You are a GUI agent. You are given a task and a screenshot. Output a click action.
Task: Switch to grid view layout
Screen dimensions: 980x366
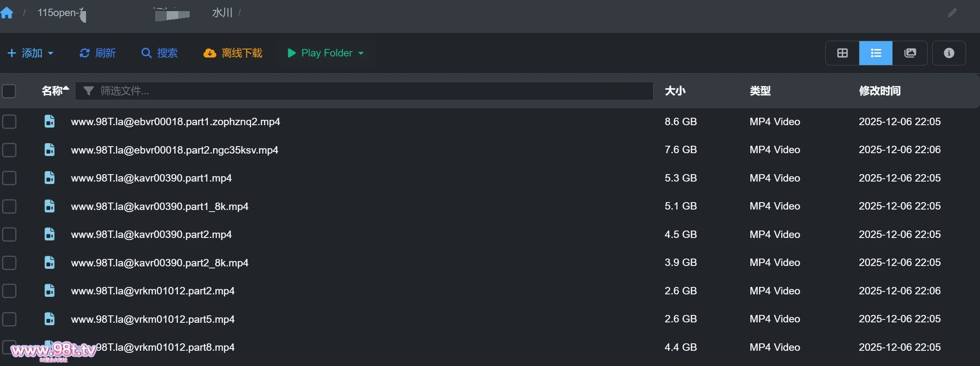842,53
